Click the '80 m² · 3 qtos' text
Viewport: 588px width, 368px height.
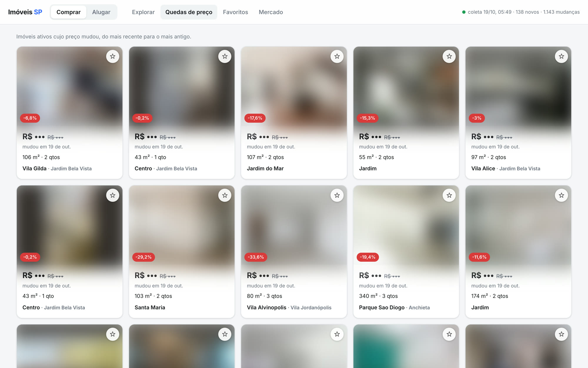pyautogui.click(x=264, y=296)
